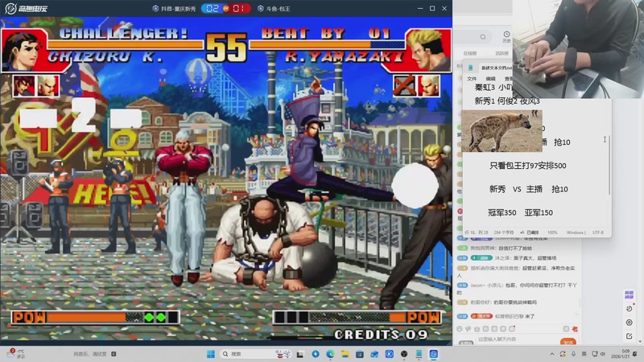Click the Windows line ending status in Notepad

click(576, 232)
